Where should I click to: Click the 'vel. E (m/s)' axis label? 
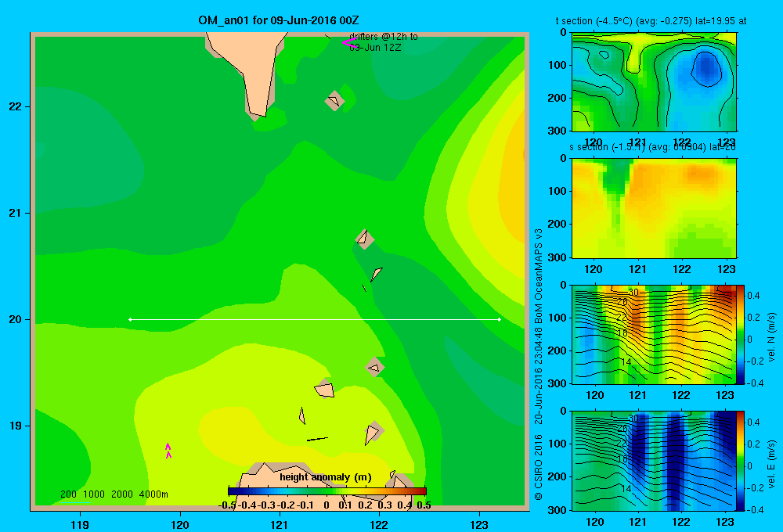click(771, 464)
